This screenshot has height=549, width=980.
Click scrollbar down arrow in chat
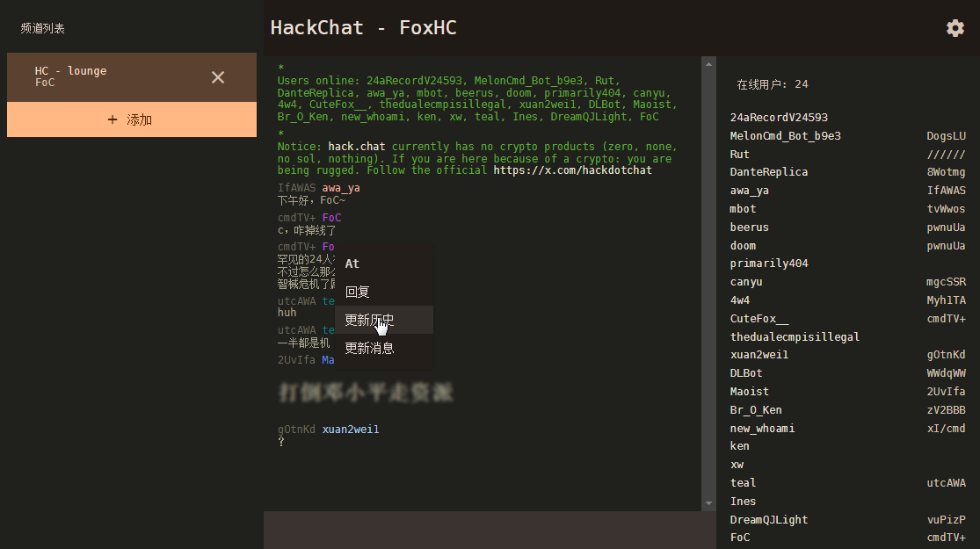pos(708,503)
